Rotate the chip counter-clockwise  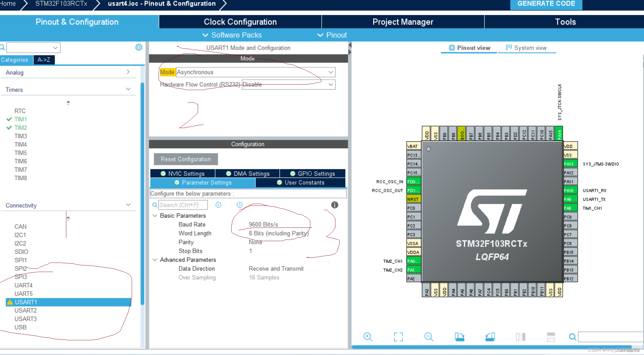tap(490, 337)
